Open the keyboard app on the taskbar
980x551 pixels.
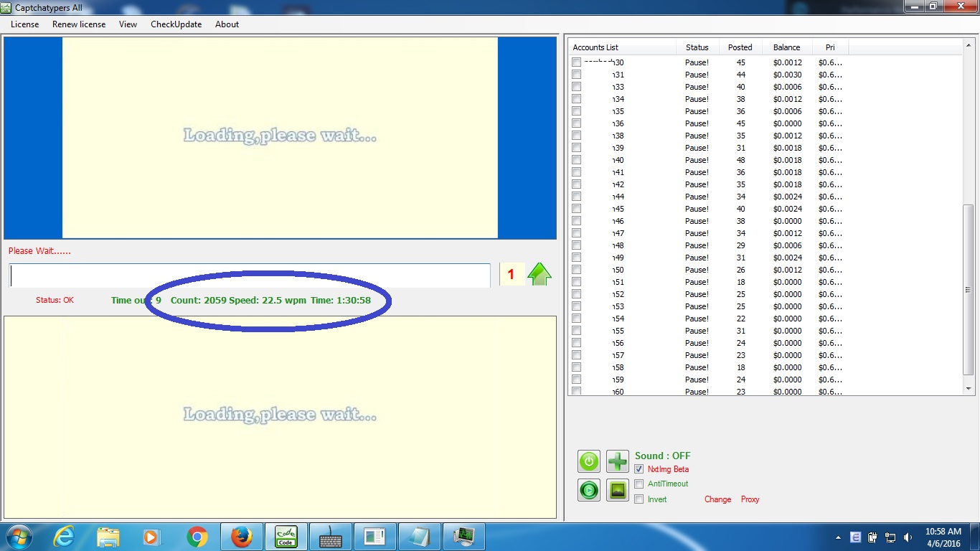331,537
